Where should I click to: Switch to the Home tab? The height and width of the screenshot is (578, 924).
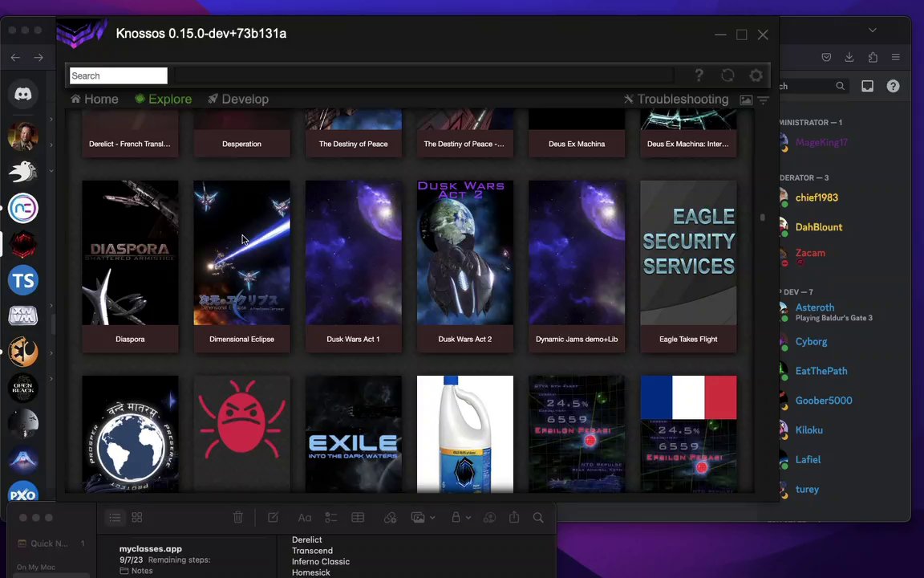point(95,99)
